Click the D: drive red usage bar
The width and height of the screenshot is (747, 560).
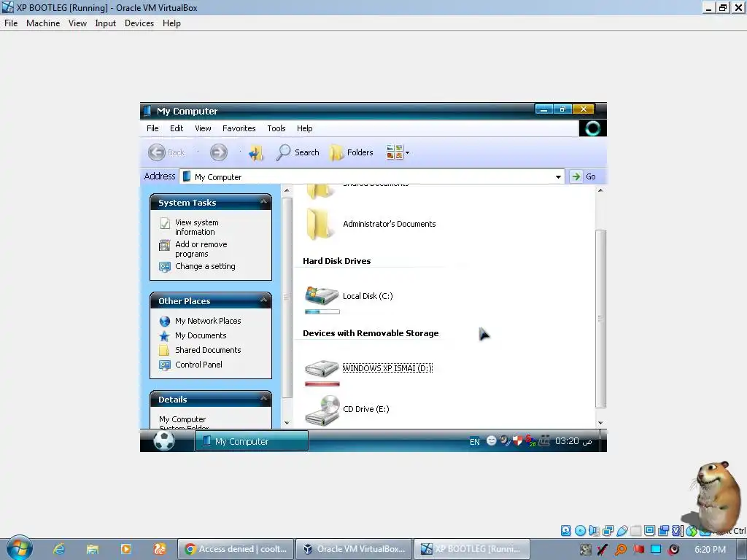click(322, 384)
